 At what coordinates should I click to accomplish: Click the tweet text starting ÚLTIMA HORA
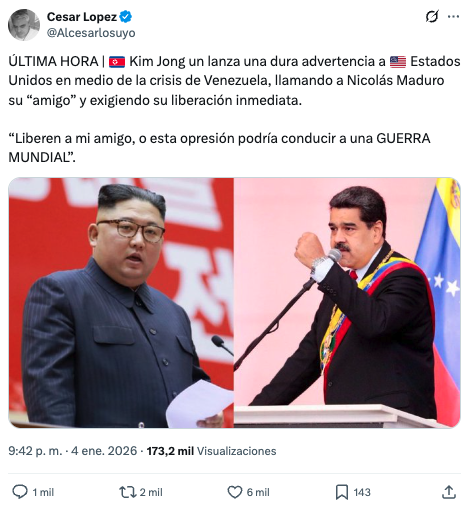(234, 109)
